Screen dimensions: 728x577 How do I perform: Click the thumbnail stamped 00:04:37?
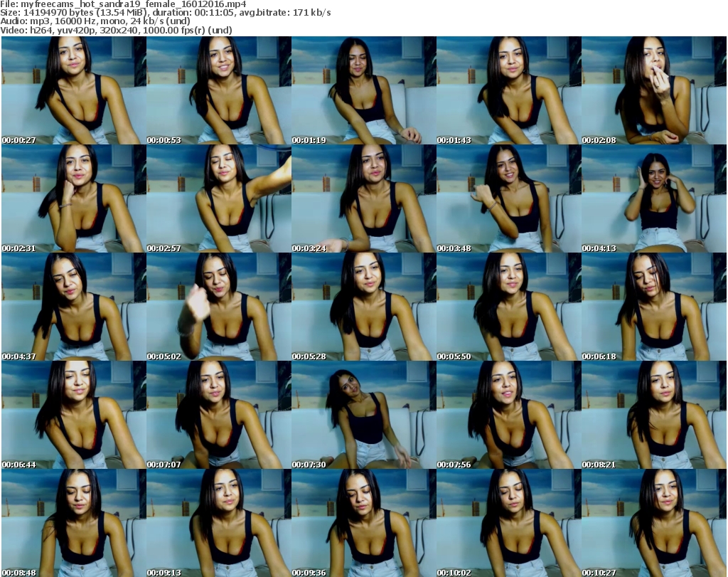(x=74, y=307)
